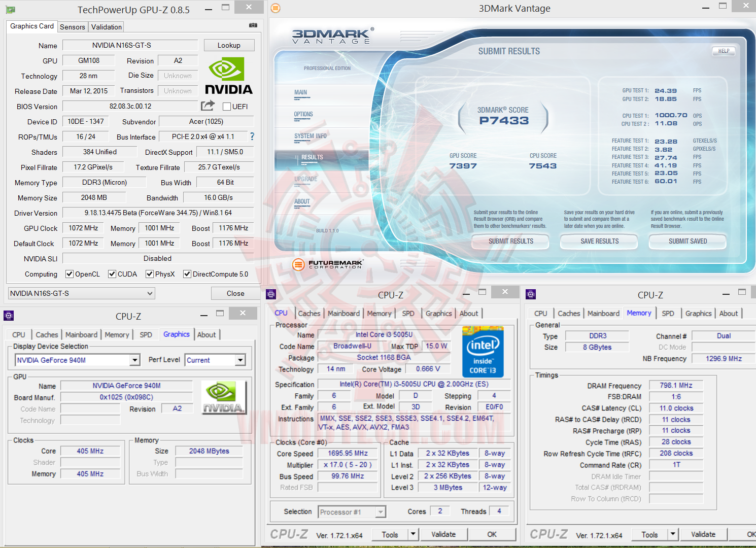Open the Caches tab in the processor CPU-Z window
The width and height of the screenshot is (756, 548).
310,314
